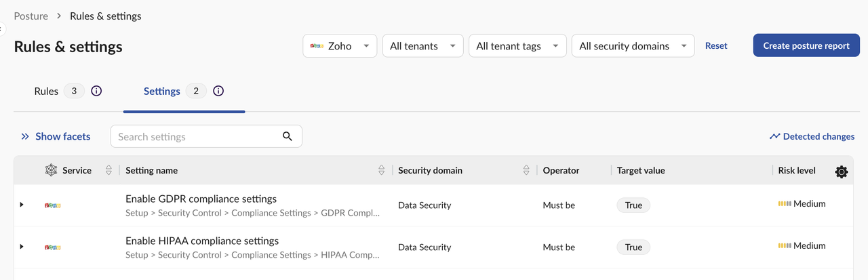Show facets panel

click(56, 136)
